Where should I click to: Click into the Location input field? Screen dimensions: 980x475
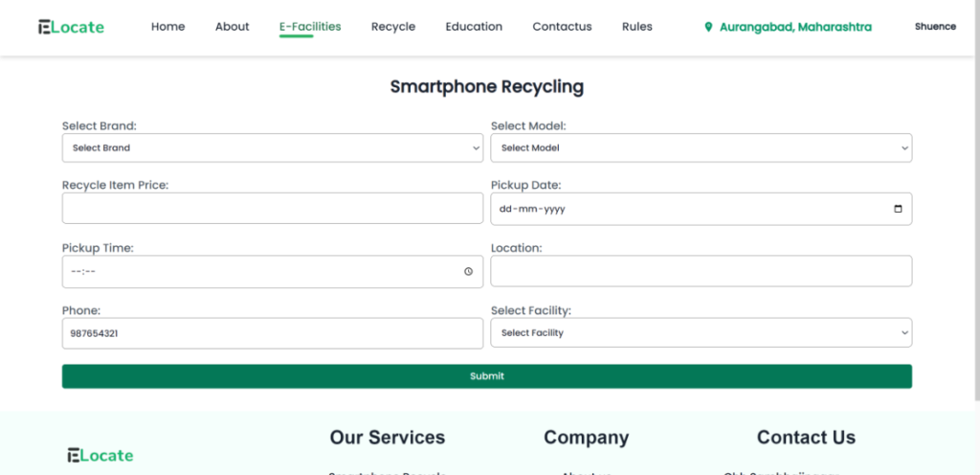[702, 271]
